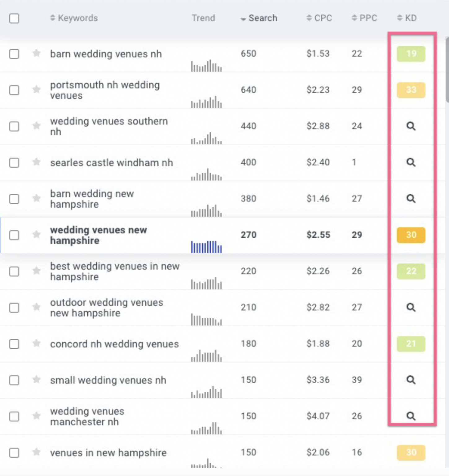This screenshot has height=476, width=449.
Task: Click trend chart for wedding venues new hampshire
Action: point(206,247)
